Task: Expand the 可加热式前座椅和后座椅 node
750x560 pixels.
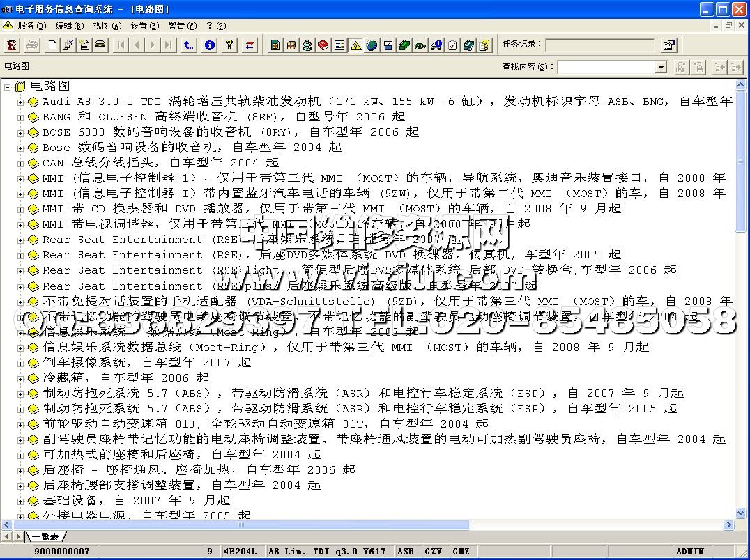Action: point(21,455)
